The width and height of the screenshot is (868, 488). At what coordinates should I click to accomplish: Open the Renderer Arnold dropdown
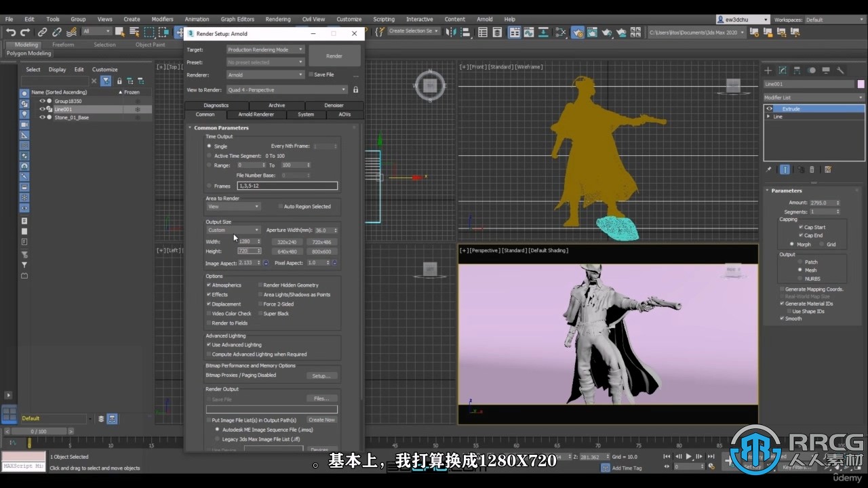click(265, 75)
